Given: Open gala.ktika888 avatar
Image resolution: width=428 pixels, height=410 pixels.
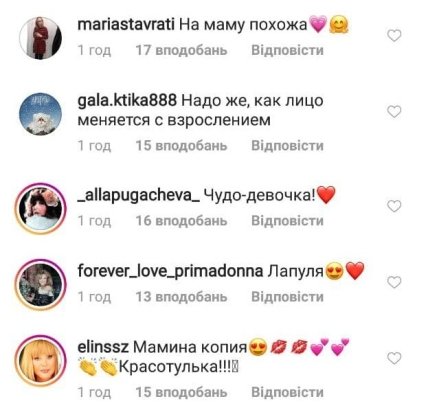Looking at the screenshot, I should (41, 114).
